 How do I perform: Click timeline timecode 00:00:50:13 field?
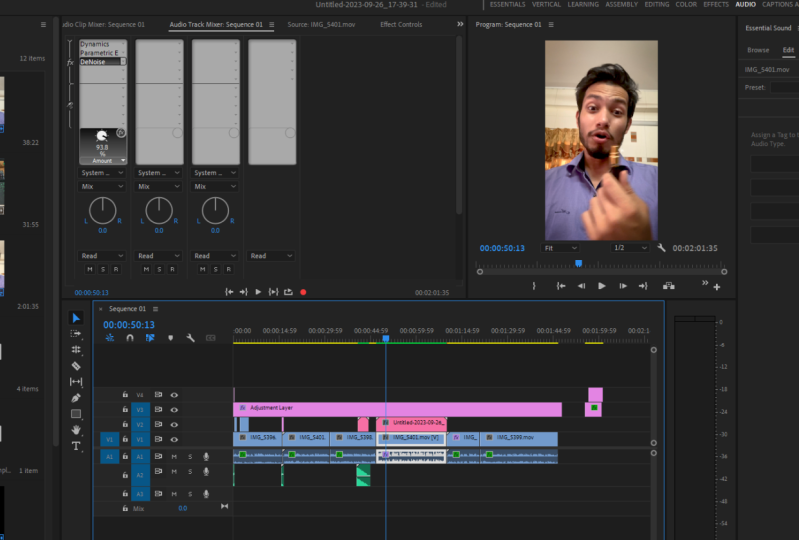pos(129,325)
